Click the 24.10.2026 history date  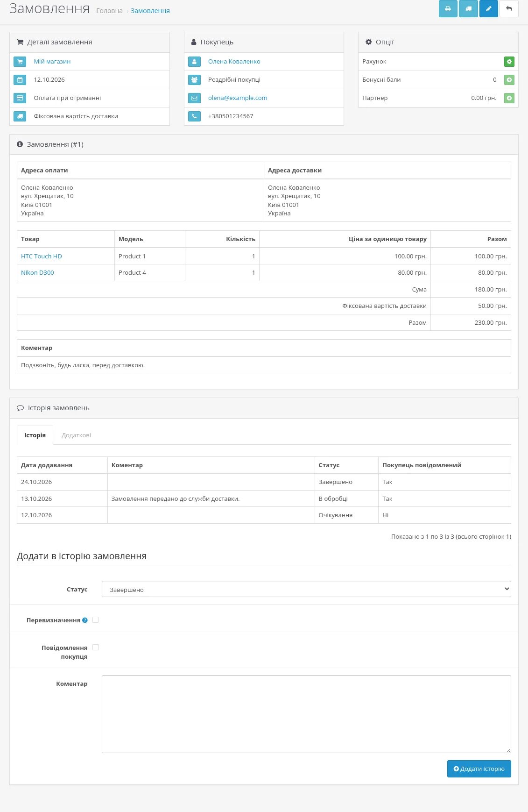coord(36,482)
